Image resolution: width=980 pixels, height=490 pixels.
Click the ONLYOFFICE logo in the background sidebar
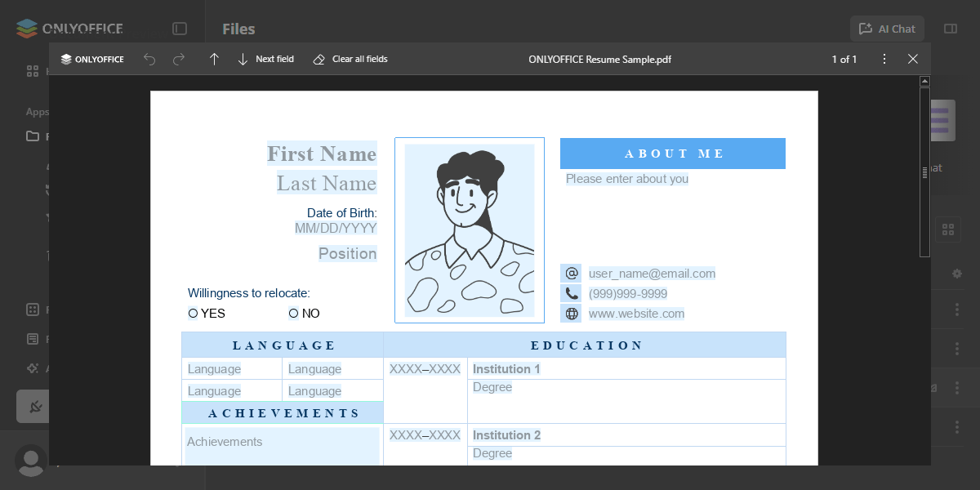(x=70, y=28)
